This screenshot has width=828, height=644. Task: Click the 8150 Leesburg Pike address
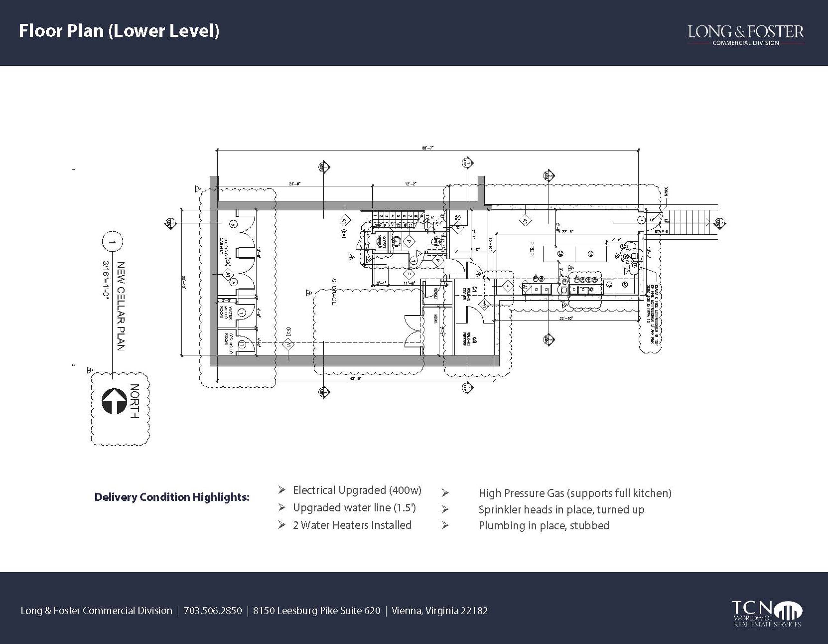(317, 611)
